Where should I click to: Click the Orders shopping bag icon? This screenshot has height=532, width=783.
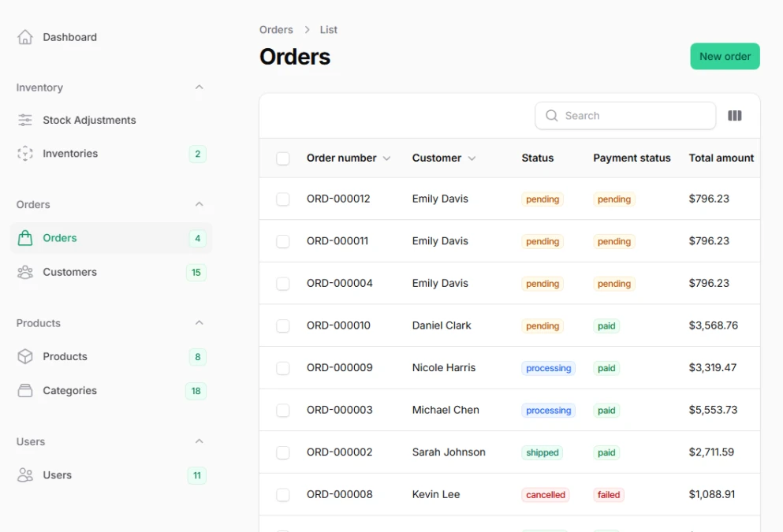pos(24,237)
